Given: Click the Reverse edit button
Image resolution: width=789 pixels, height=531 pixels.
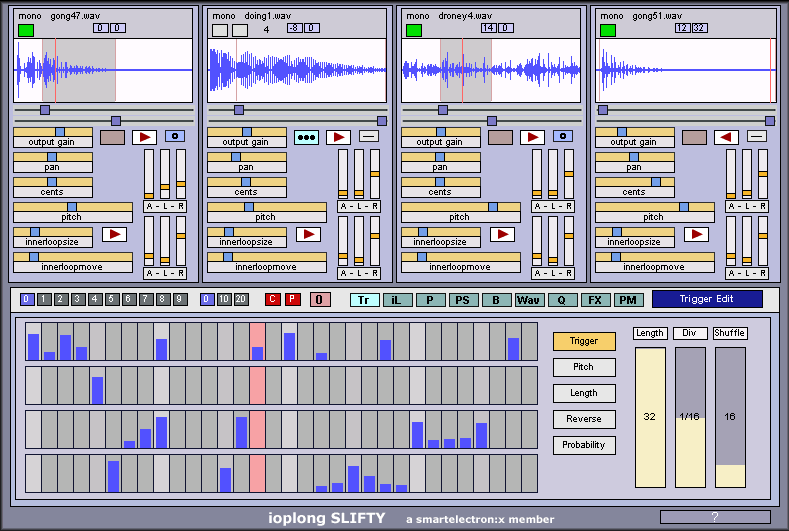Looking at the screenshot, I should tap(584, 419).
